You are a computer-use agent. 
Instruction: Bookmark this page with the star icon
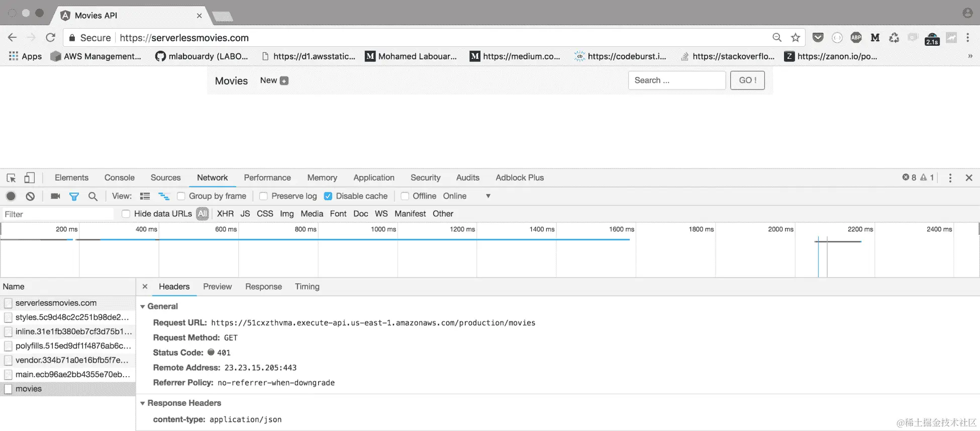point(796,38)
